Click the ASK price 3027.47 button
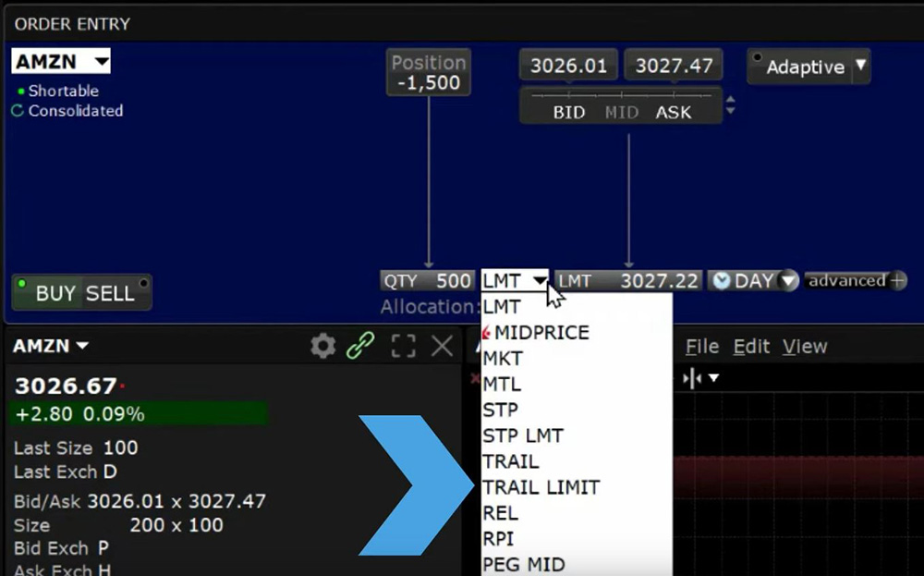The width and height of the screenshot is (924, 576). pos(673,65)
